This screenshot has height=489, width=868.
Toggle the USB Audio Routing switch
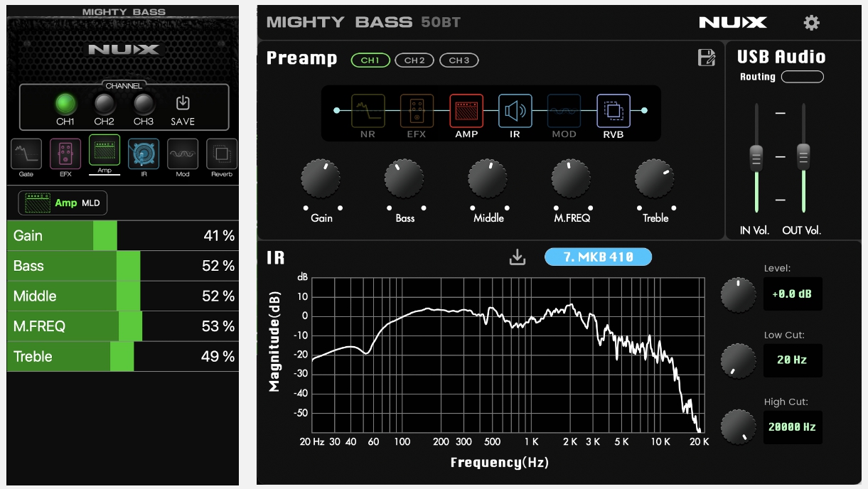click(x=803, y=77)
